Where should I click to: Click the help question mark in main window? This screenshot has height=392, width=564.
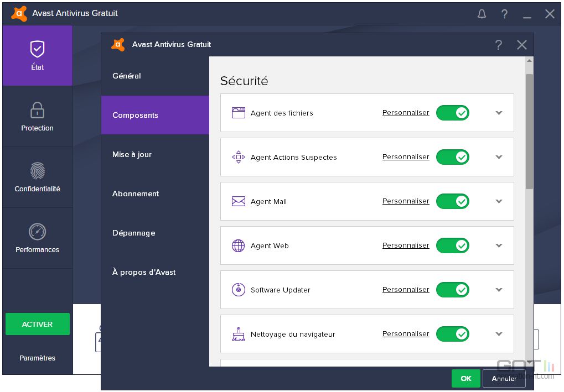504,14
